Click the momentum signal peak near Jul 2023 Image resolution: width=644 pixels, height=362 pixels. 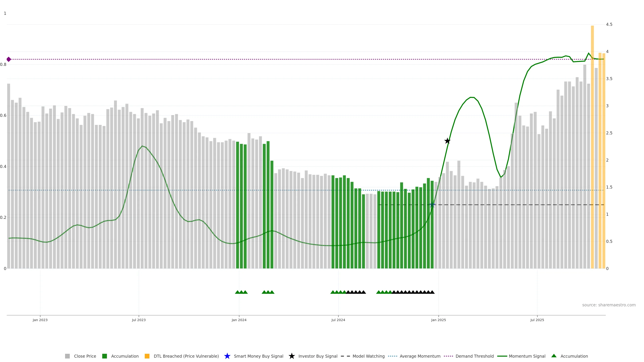[142, 146]
